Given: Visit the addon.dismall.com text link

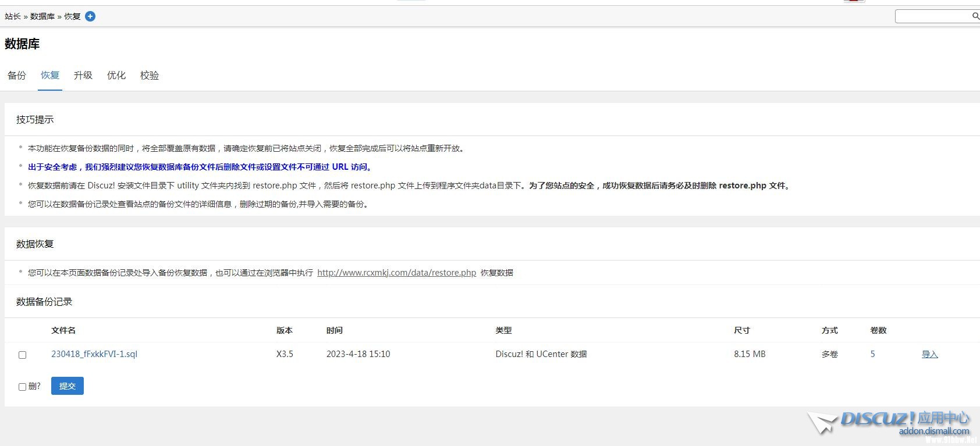Looking at the screenshot, I should (934, 431).
